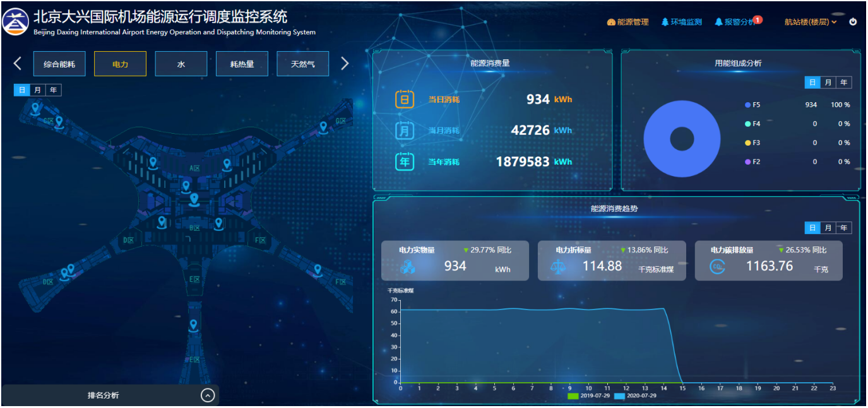Image resolution: width=868 pixels, height=408 pixels.
Task: Switch energy trend chart to month
Action: [828, 228]
